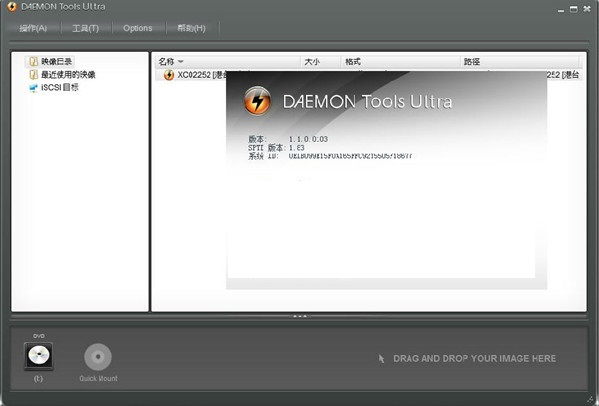This screenshot has height=406, width=599.
Task: Click the DVD virtual drive icon
Action: click(39, 356)
